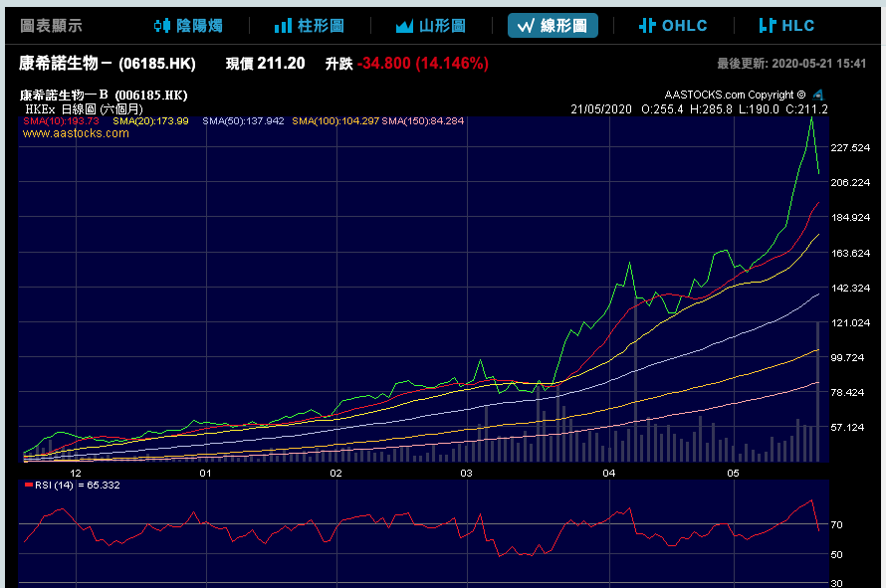
Task: Switch to the OHLC chart tab
Action: (673, 26)
